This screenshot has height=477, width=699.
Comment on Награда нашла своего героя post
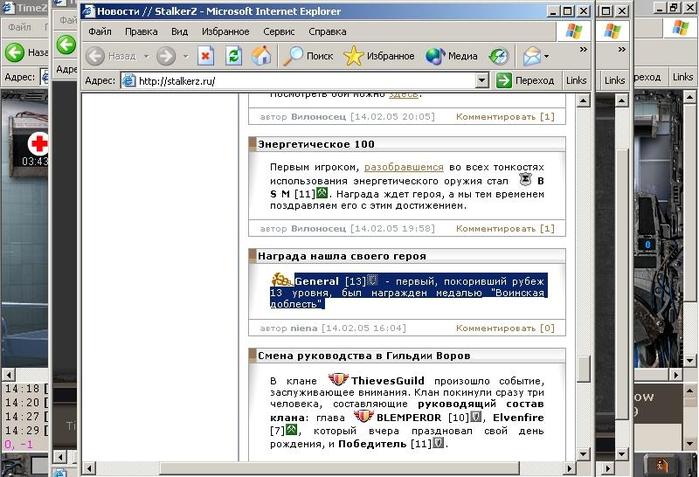tap(505, 328)
